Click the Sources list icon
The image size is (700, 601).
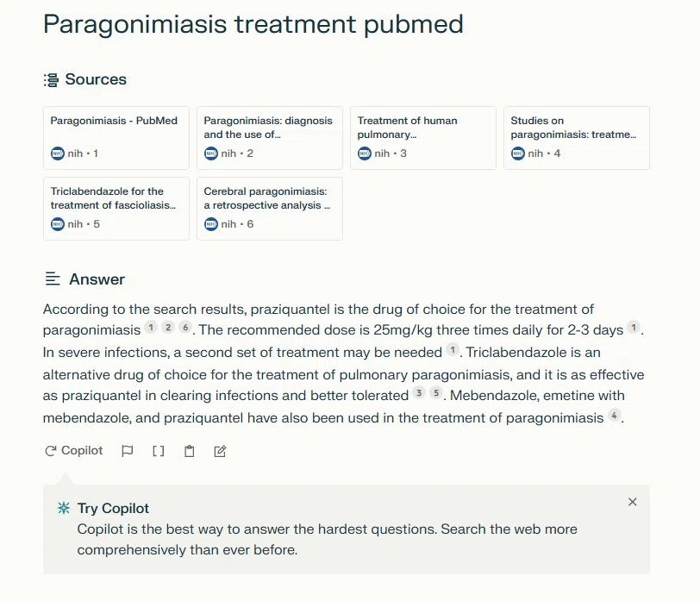point(51,80)
